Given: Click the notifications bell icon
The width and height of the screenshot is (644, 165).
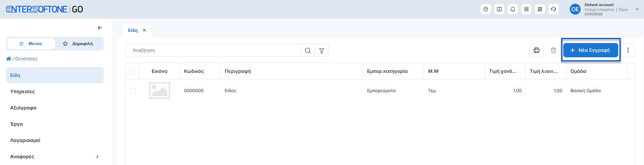Looking at the screenshot, I should point(513,9).
